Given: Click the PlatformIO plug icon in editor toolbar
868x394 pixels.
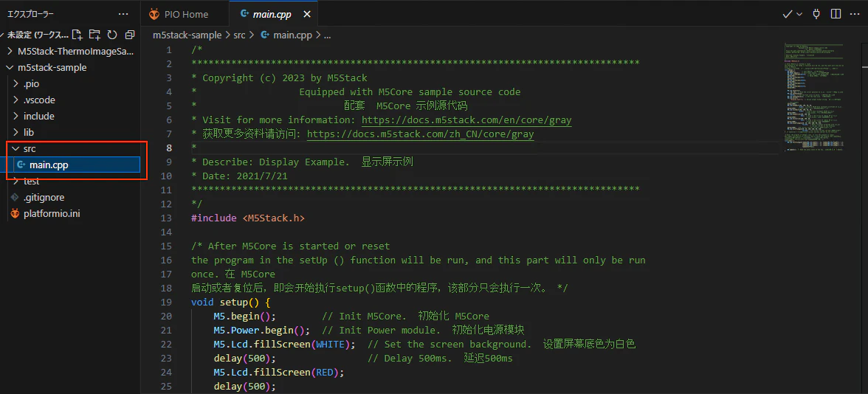Looking at the screenshot, I should point(816,14).
